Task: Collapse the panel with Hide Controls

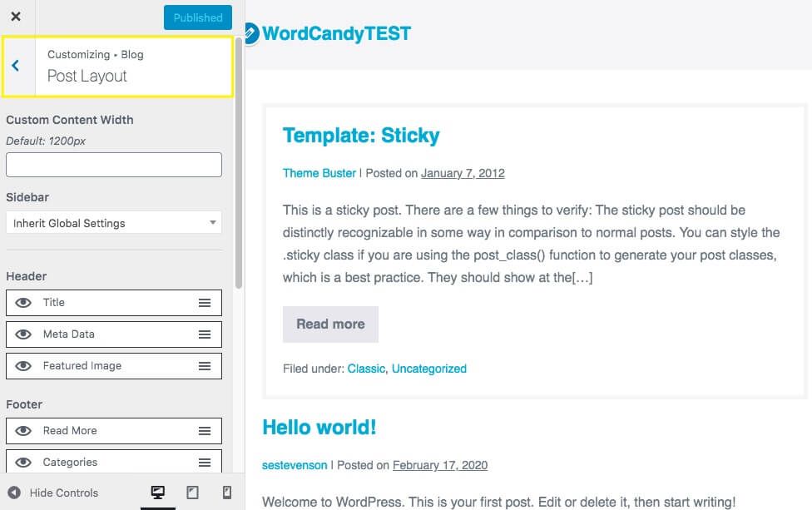Action: click(53, 493)
